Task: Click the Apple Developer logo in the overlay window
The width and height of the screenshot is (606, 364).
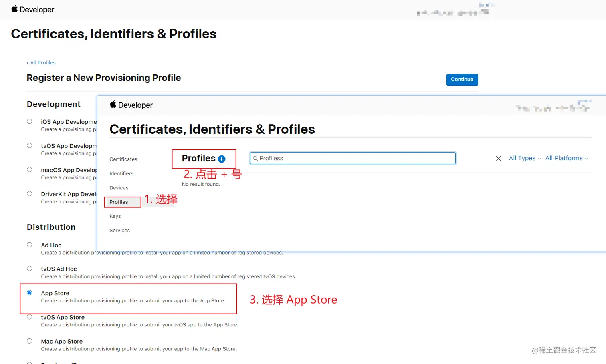Action: point(131,105)
